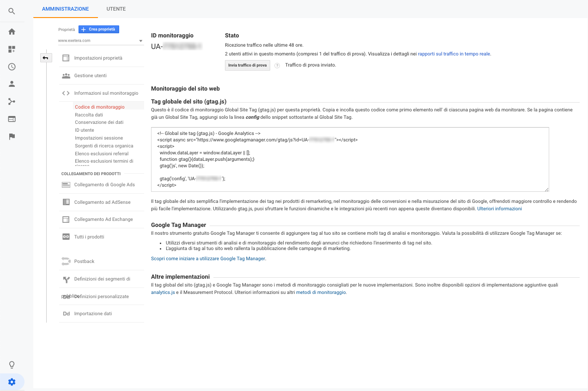Open the Ulteriori informazioni link
This screenshot has height=391, width=588.
[499, 209]
